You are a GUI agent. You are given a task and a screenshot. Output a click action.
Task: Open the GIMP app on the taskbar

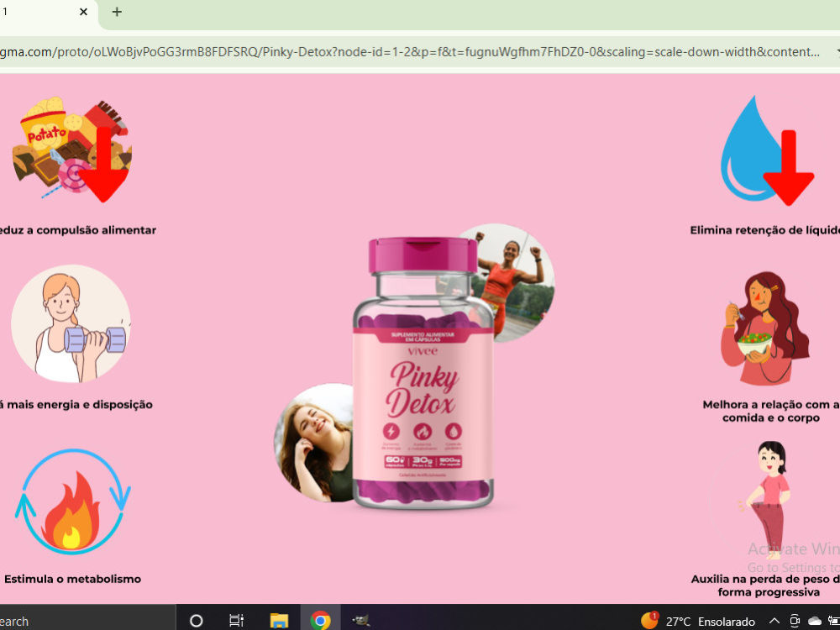point(361,621)
